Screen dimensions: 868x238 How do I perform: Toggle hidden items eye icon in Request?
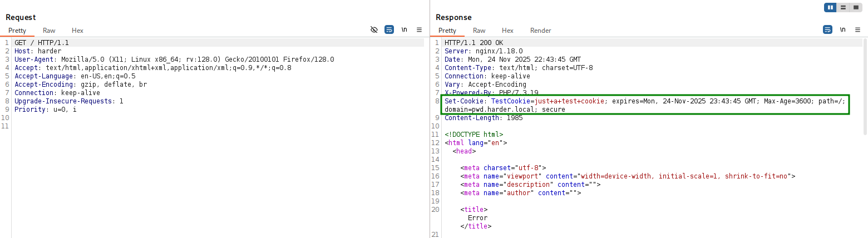[x=374, y=30]
